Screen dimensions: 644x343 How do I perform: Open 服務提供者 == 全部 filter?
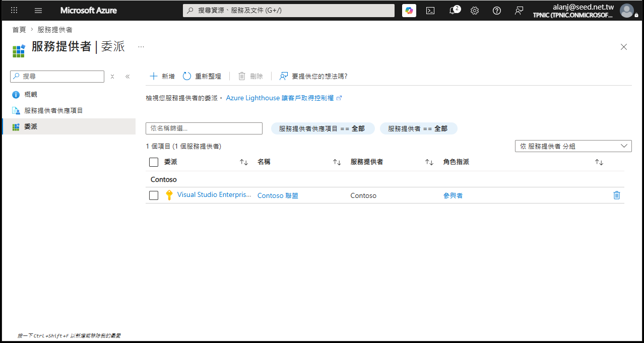coord(418,128)
